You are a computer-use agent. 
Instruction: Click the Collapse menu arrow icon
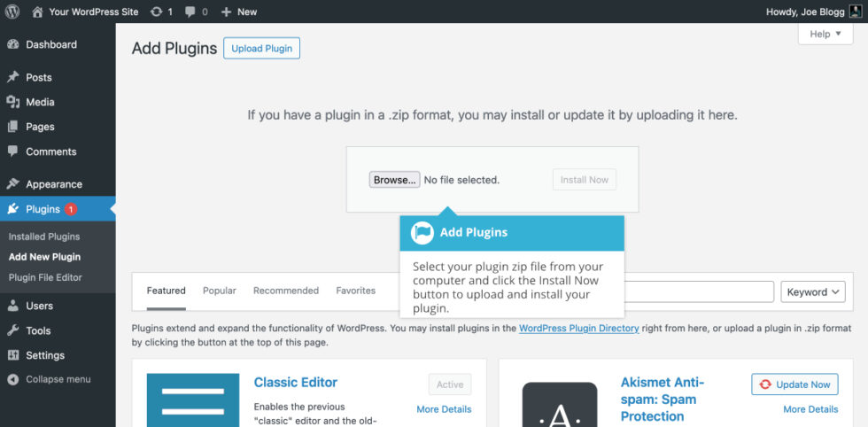coord(13,379)
